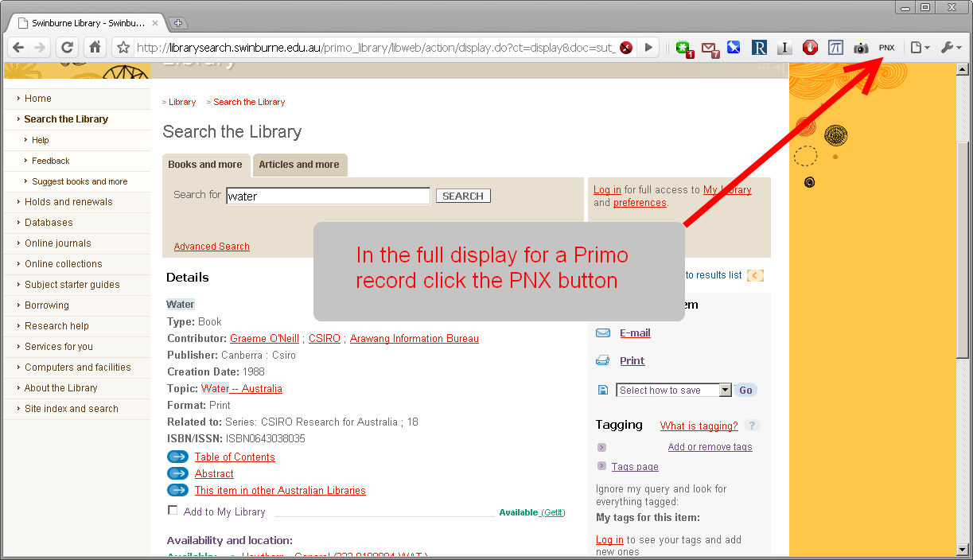The image size is (973, 560).
Task: Open Services for you sidebar item
Action: point(59,347)
